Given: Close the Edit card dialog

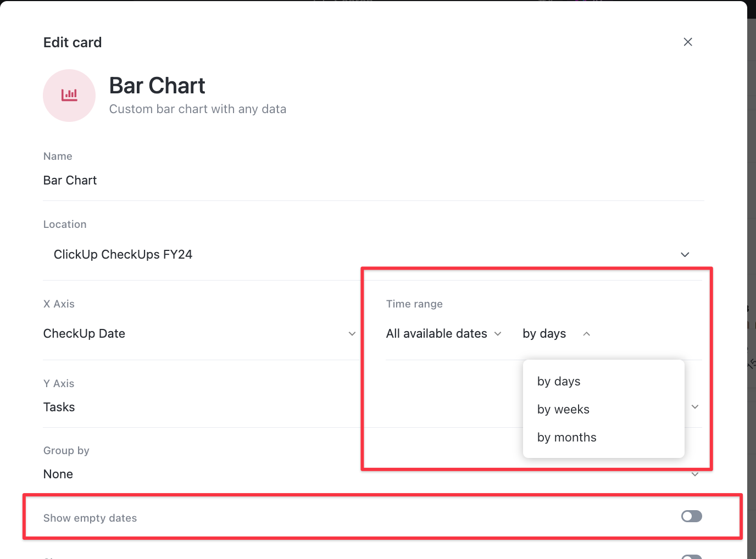Looking at the screenshot, I should pos(687,42).
